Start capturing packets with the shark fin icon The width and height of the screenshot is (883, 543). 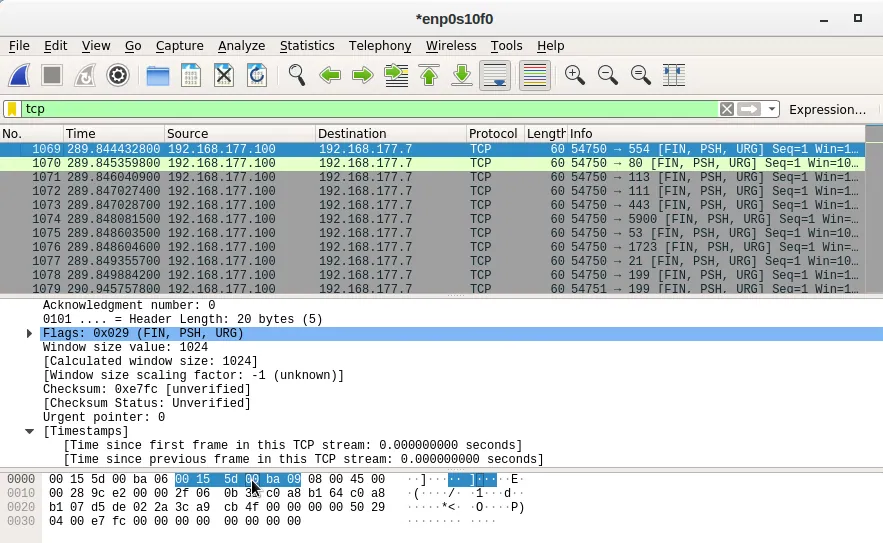click(19, 75)
